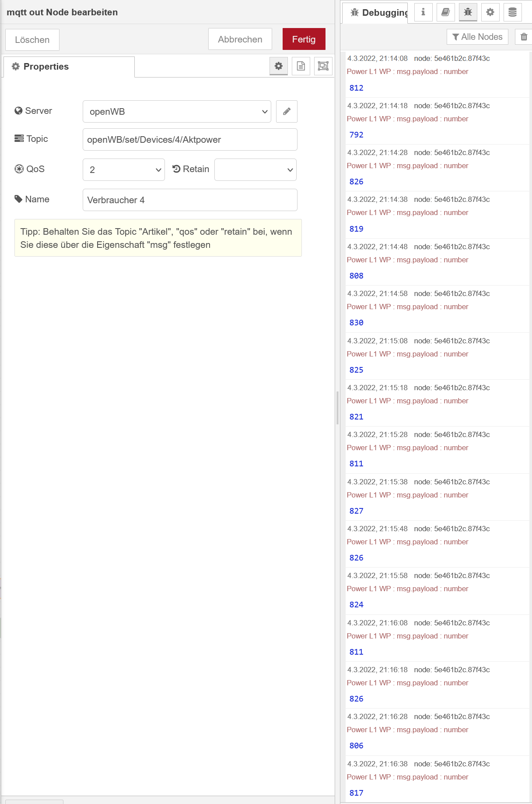
Task: Open the context data database icon
Action: (x=512, y=12)
